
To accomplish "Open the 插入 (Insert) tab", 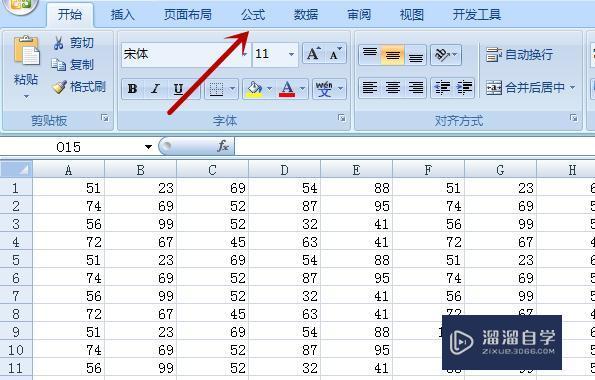I will (x=123, y=15).
